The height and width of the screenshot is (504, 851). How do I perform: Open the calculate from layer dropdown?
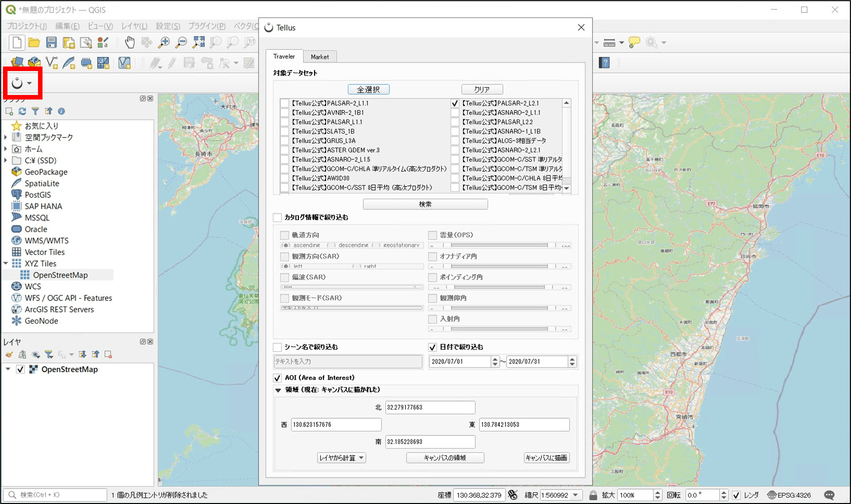(341, 458)
